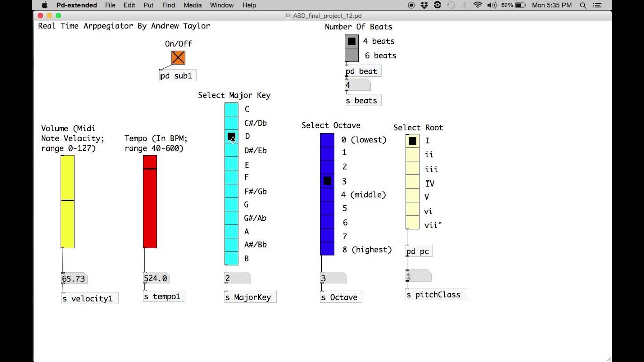This screenshot has height=362, width=644.
Task: Select root chord IV
Action: (413, 182)
